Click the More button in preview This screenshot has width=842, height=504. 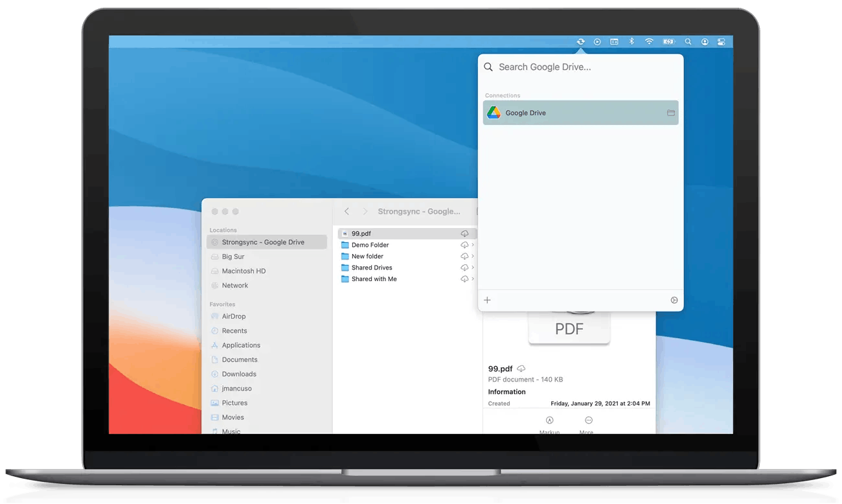click(587, 425)
